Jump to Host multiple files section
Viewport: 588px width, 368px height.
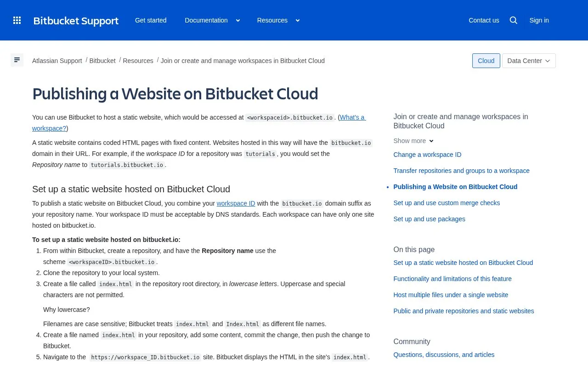[451, 295]
